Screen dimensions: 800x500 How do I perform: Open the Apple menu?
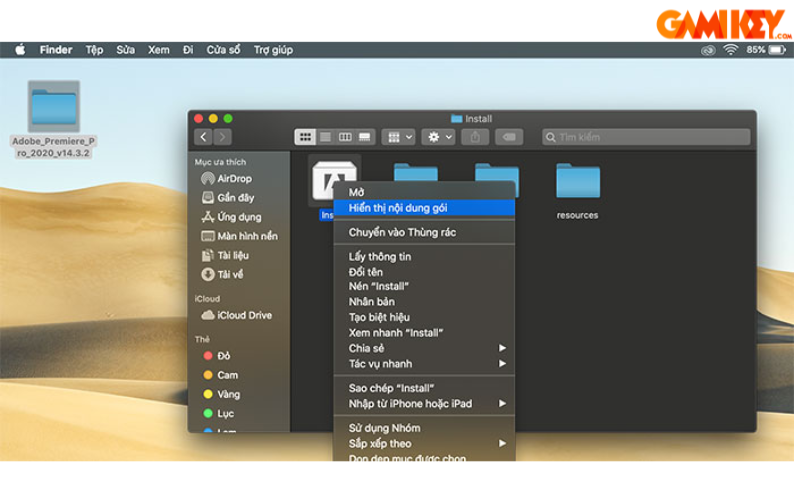pyautogui.click(x=20, y=50)
